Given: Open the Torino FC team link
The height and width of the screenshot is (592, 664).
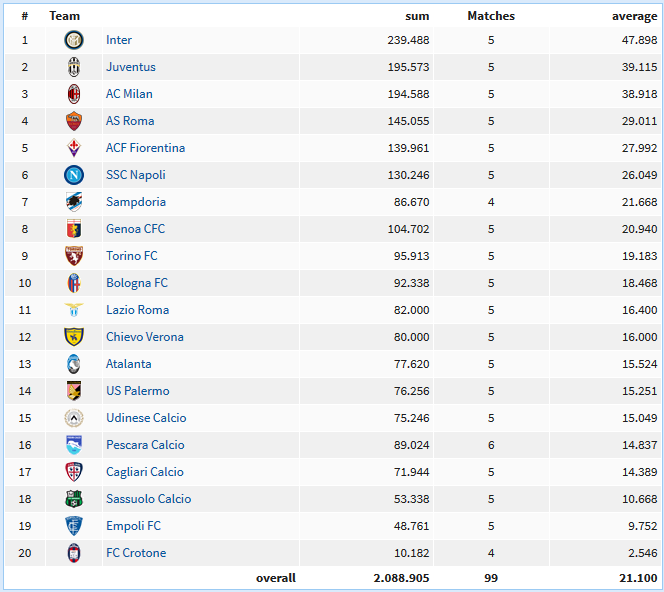Looking at the screenshot, I should click(131, 256).
